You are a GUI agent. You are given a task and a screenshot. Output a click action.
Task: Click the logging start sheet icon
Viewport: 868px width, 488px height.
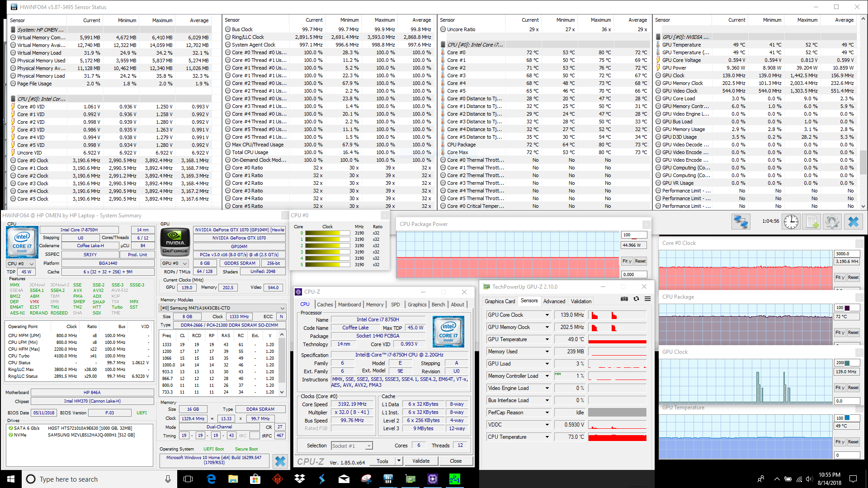pos(811,222)
